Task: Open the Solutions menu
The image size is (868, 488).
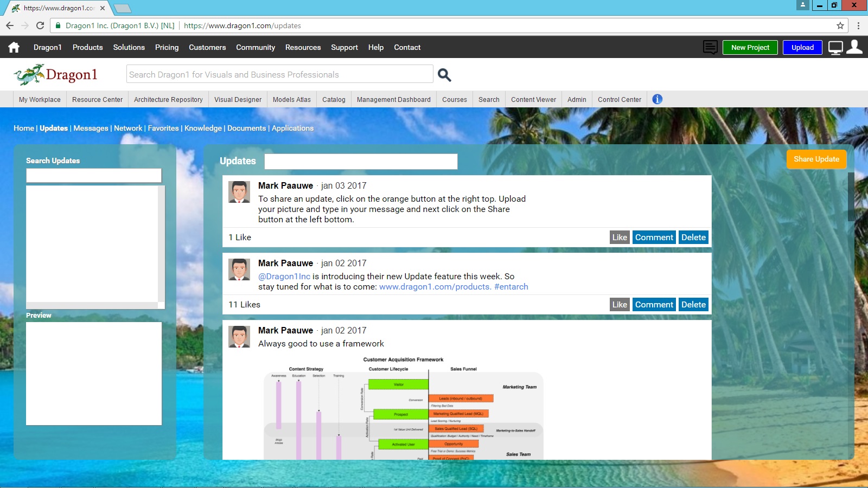Action: 129,47
